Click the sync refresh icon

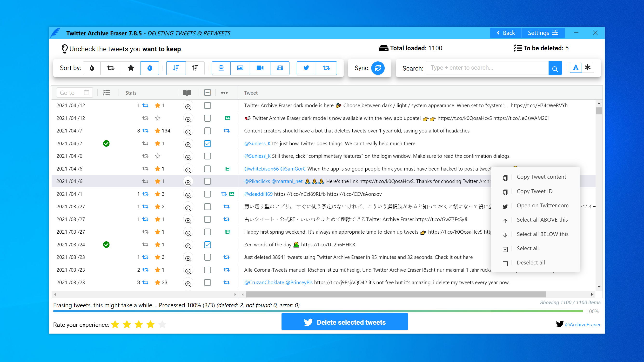[x=378, y=68]
